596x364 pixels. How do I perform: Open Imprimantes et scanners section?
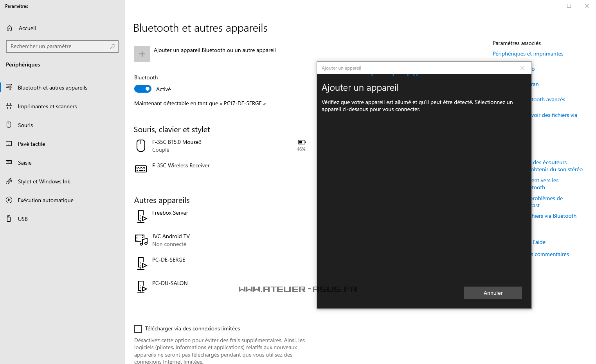pos(47,106)
